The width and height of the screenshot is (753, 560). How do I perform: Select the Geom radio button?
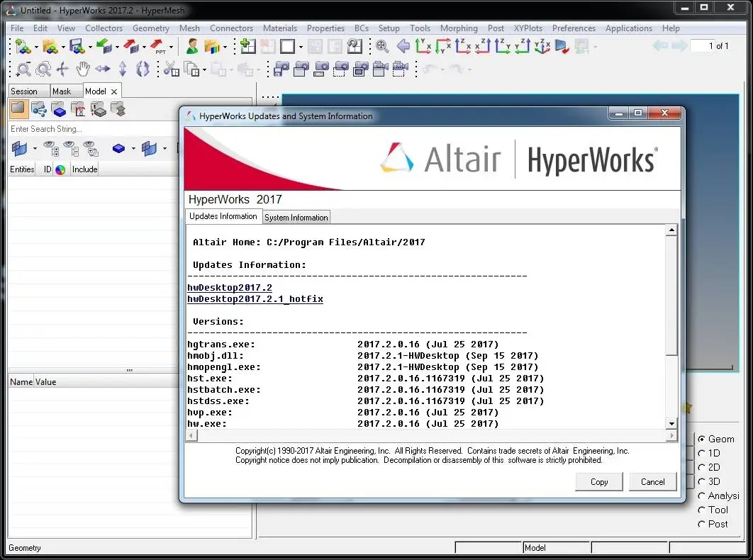[702, 439]
